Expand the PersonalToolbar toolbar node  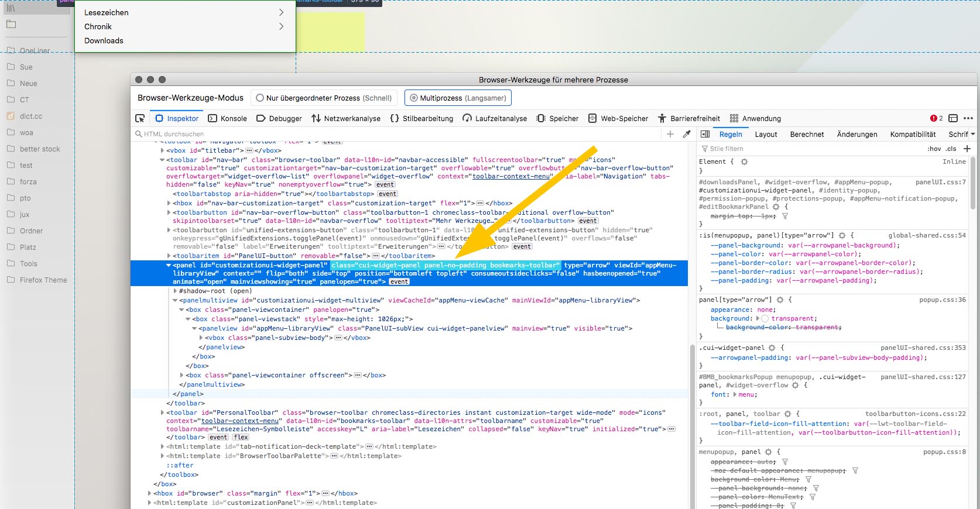pyautogui.click(x=162, y=412)
